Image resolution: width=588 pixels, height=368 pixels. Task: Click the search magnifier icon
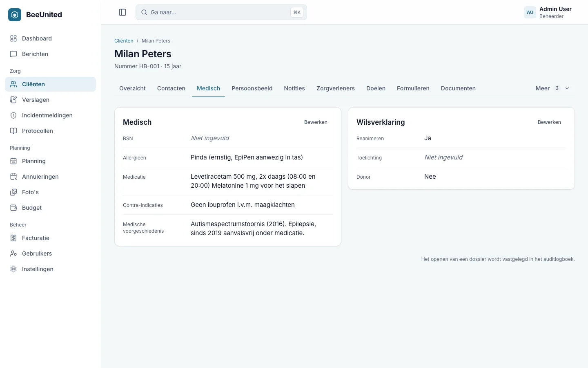point(144,12)
